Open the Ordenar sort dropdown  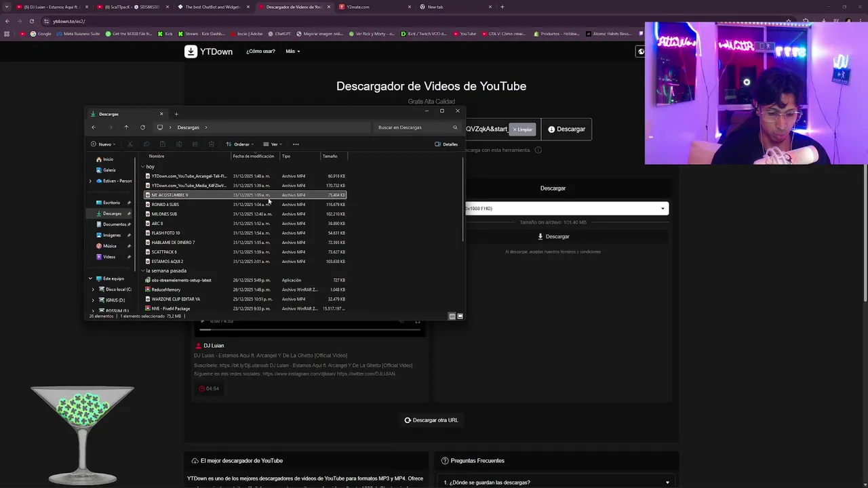tap(240, 144)
